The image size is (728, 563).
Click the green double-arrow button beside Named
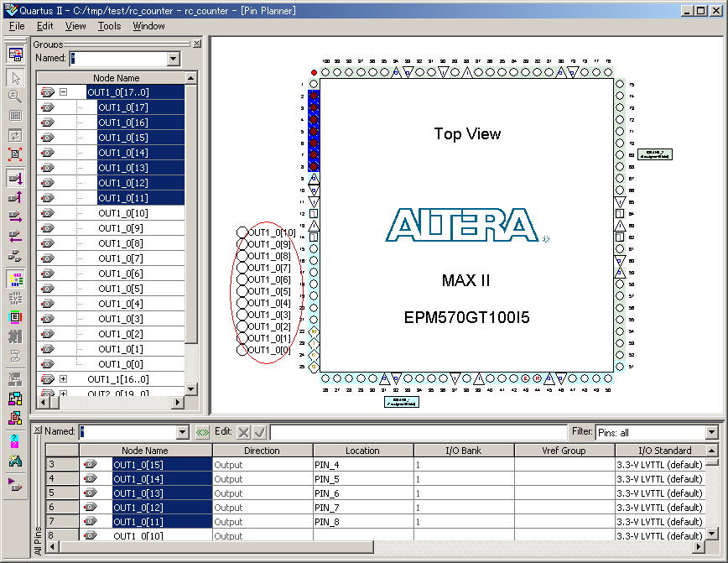point(202,432)
